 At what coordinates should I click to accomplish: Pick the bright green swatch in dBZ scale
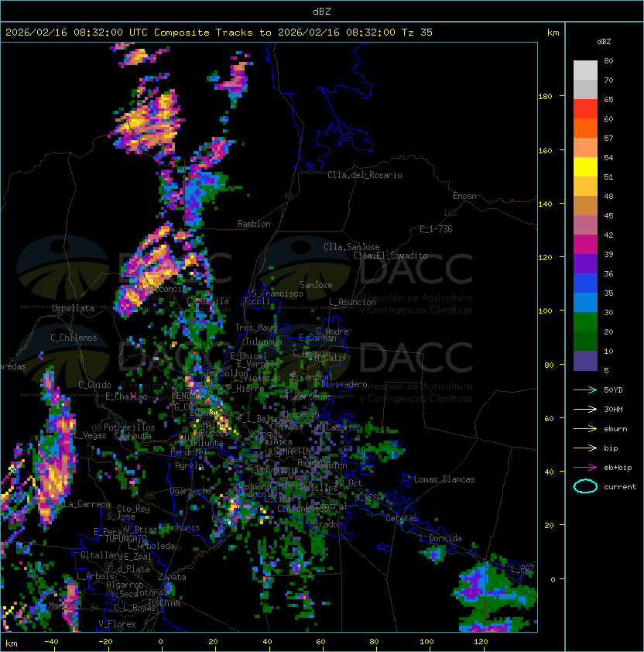pos(585,322)
